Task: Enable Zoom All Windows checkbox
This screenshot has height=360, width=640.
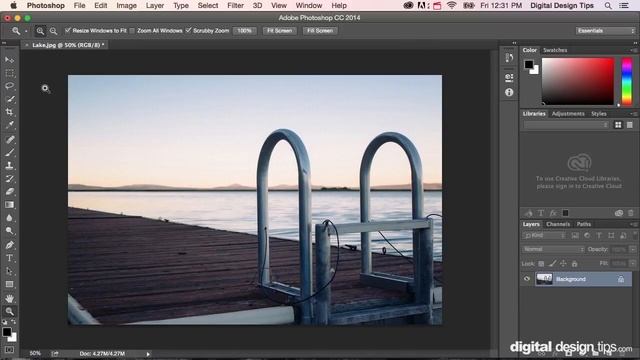Action: point(132,31)
